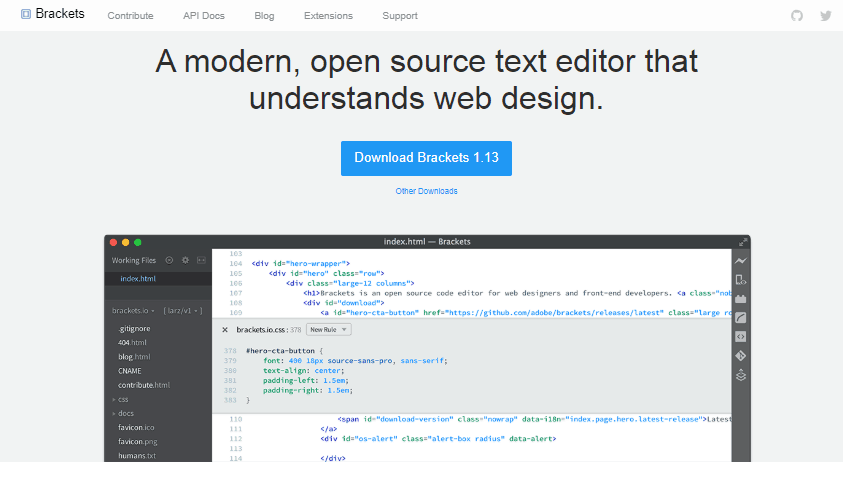The width and height of the screenshot is (843, 497).
Task: Open the circular dropdown icon next to Working Files
Action: click(x=169, y=260)
